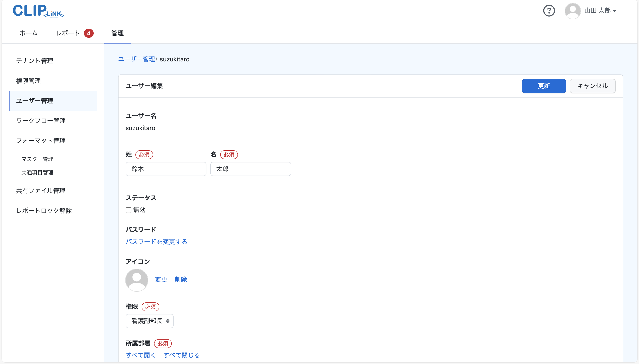
Task: Click the 山田 太郎 avatar icon
Action: coord(573,10)
